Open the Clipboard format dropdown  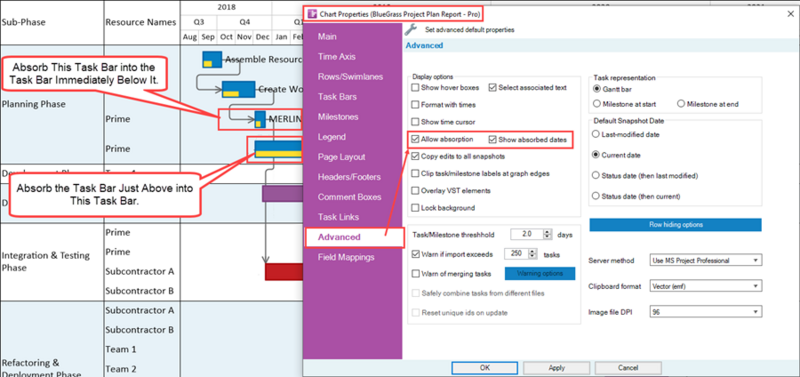(x=706, y=286)
